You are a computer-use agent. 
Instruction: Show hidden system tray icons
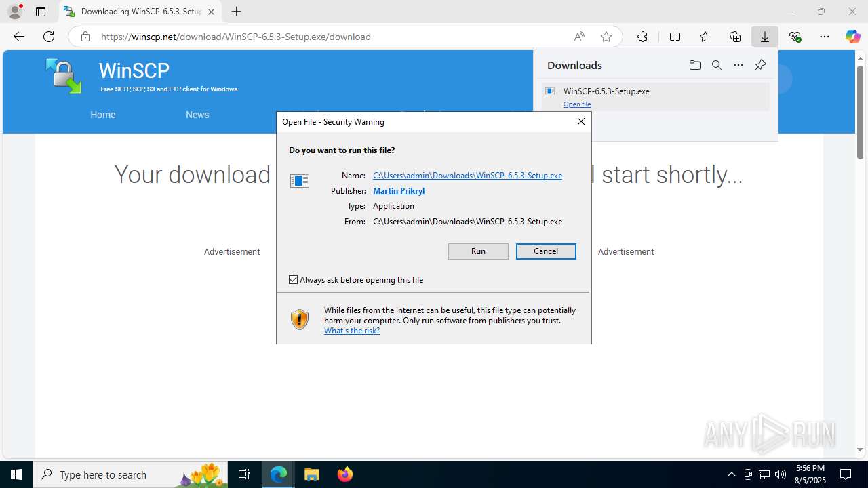[731, 474]
